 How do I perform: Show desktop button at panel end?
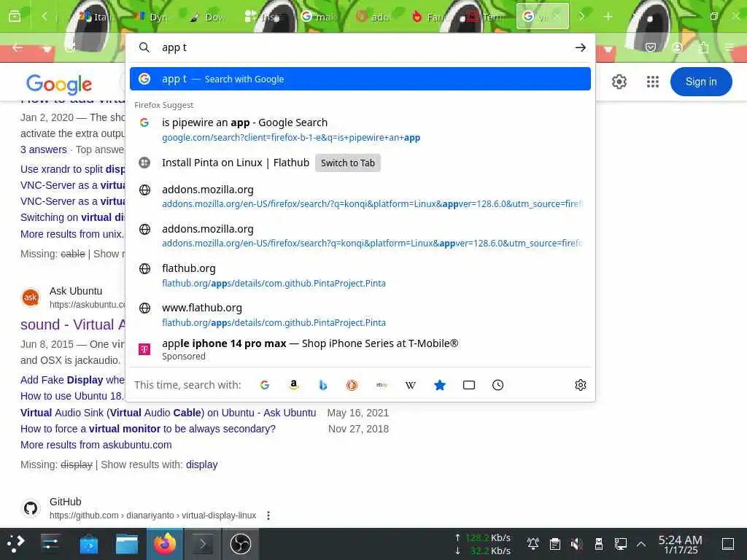tap(728, 543)
